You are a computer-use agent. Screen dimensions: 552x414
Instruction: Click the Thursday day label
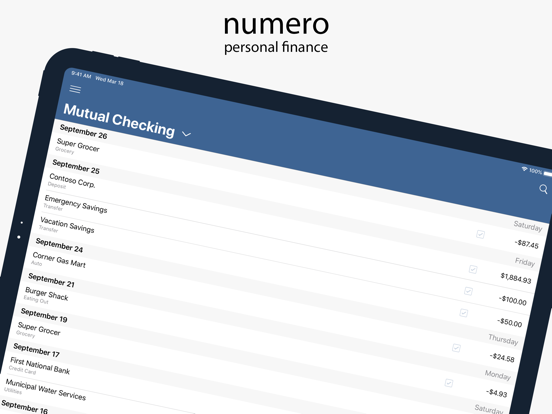(x=503, y=339)
